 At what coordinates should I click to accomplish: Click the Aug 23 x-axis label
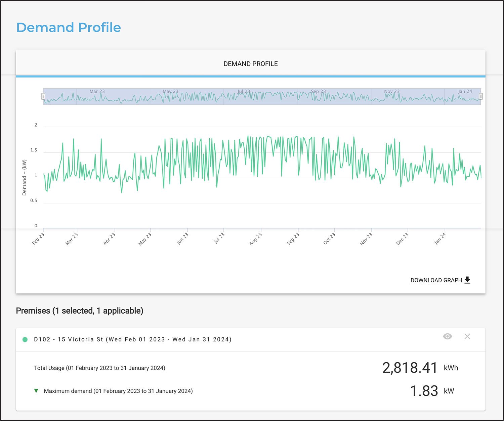click(255, 239)
